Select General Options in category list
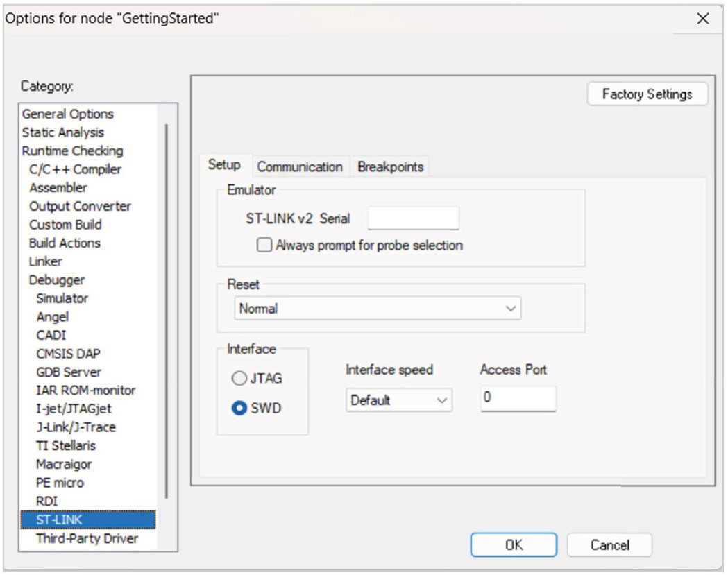This screenshot has width=728, height=575. click(68, 114)
